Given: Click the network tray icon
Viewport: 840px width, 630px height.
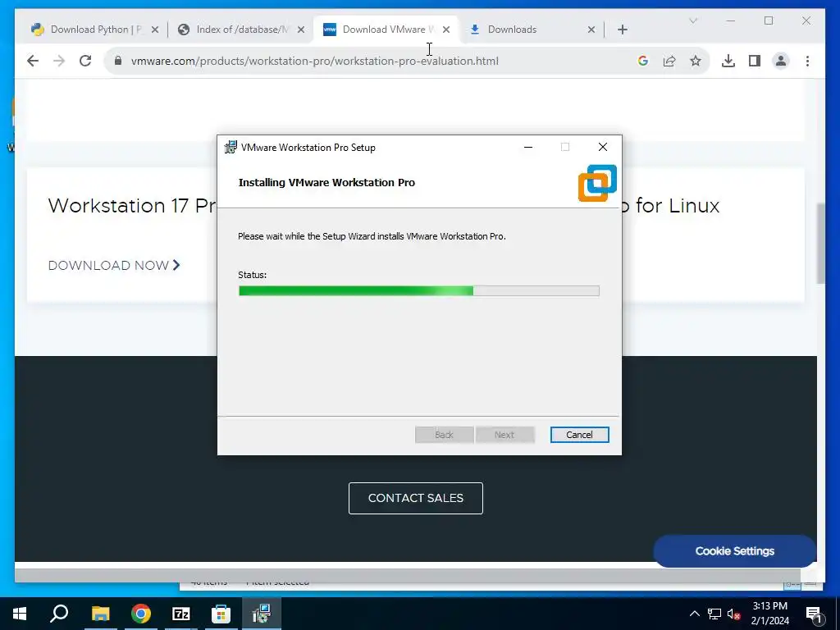Looking at the screenshot, I should [714, 614].
